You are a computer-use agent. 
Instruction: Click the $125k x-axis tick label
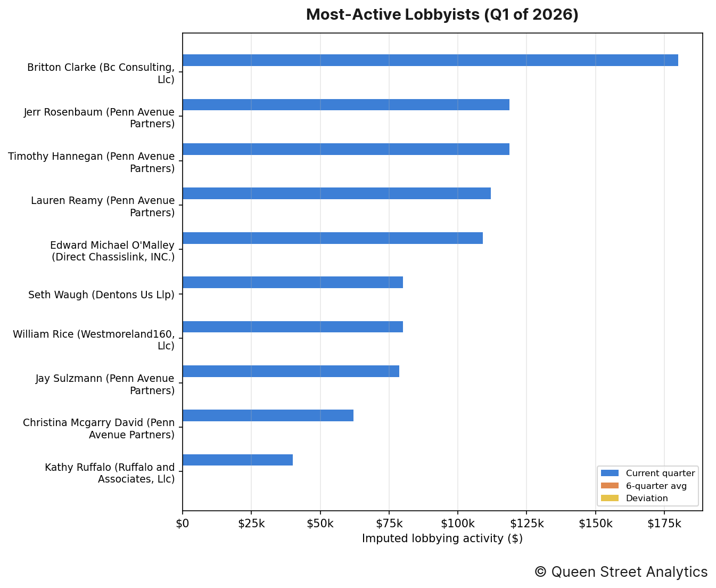click(x=526, y=524)
